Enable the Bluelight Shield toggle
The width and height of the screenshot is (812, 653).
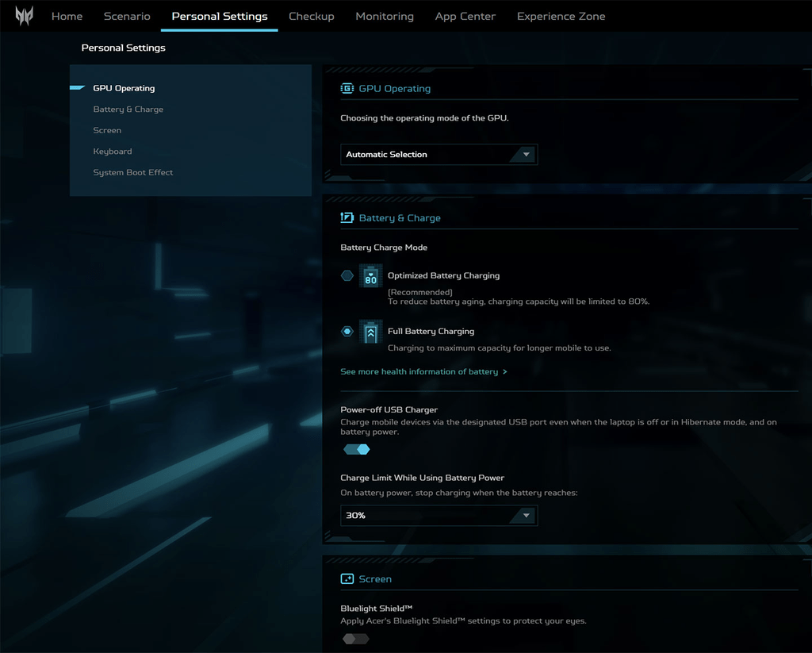(356, 639)
